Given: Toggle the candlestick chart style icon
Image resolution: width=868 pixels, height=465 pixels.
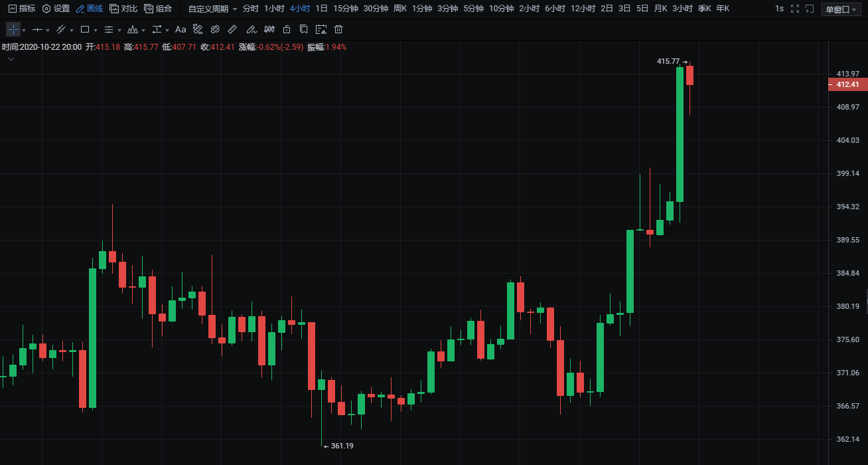Looking at the screenshot, I should (269, 30).
